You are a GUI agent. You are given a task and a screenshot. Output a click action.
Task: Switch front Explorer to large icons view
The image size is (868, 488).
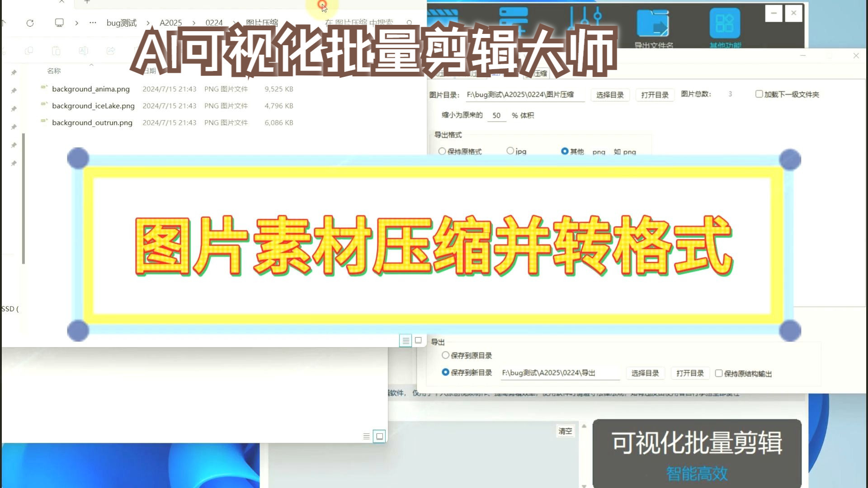point(418,340)
